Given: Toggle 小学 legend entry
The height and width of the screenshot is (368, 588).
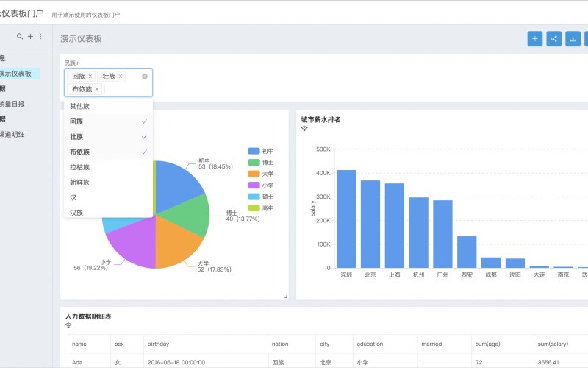Looking at the screenshot, I should coord(261,185).
